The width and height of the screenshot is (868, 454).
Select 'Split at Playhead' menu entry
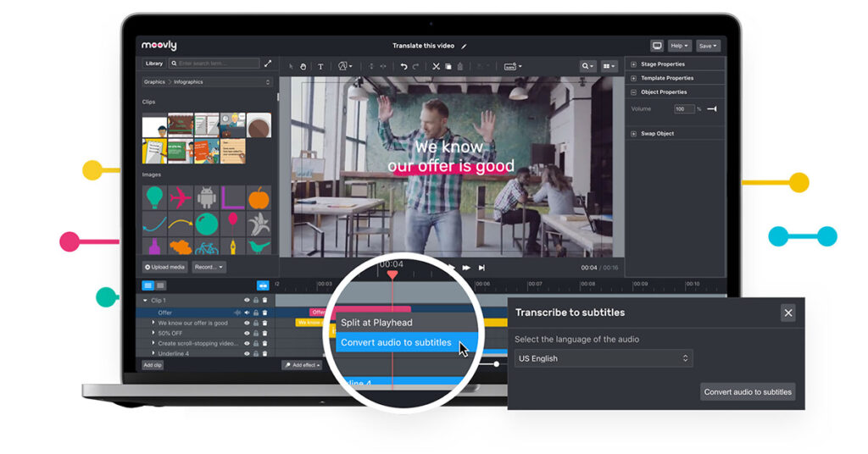tap(376, 323)
